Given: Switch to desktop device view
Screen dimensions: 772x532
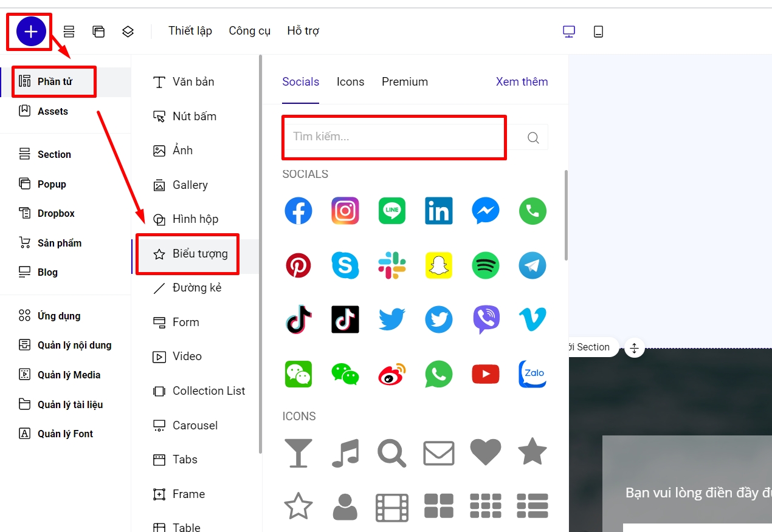Looking at the screenshot, I should tap(569, 32).
